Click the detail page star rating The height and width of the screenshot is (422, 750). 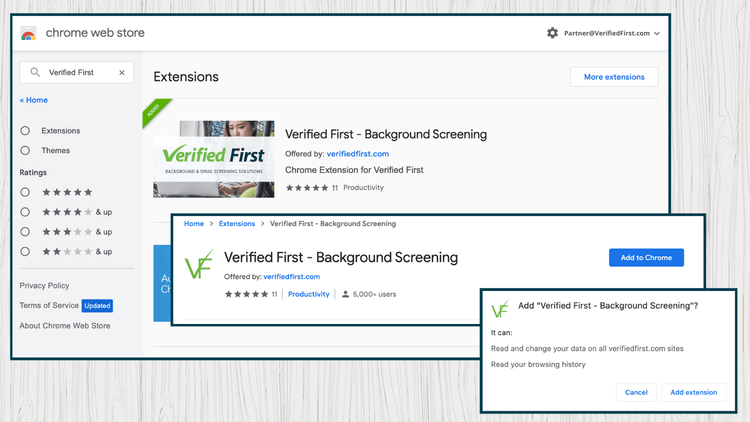click(x=246, y=294)
